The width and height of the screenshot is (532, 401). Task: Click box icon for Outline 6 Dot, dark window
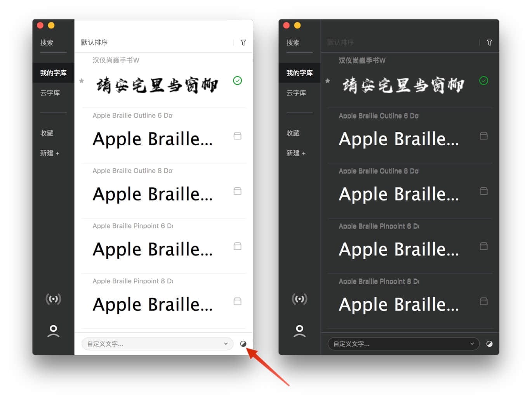[483, 136]
